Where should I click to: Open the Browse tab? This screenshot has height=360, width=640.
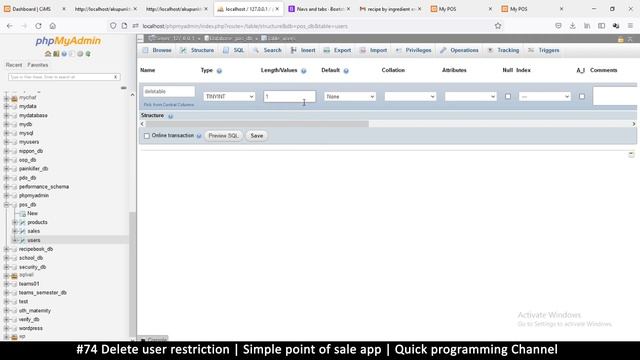click(157, 50)
